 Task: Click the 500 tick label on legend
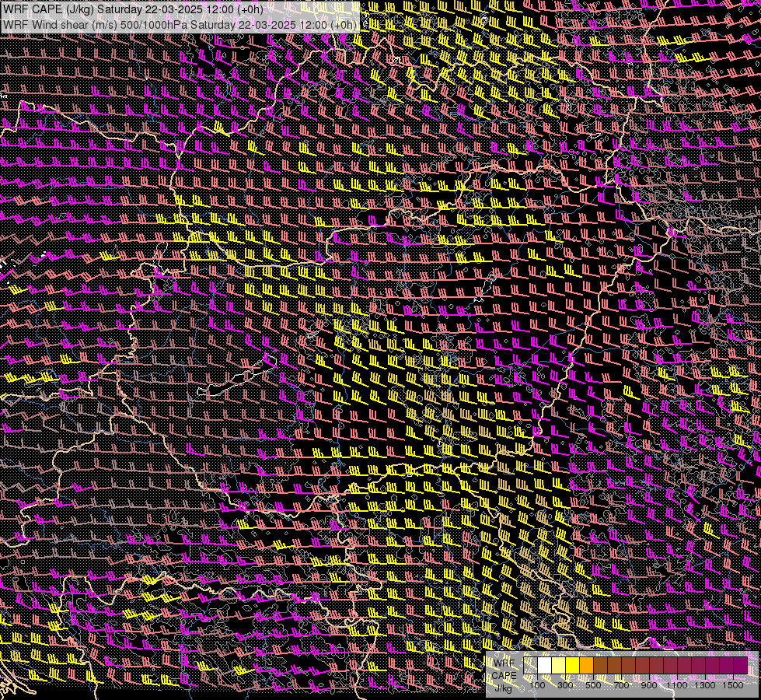coord(593,685)
